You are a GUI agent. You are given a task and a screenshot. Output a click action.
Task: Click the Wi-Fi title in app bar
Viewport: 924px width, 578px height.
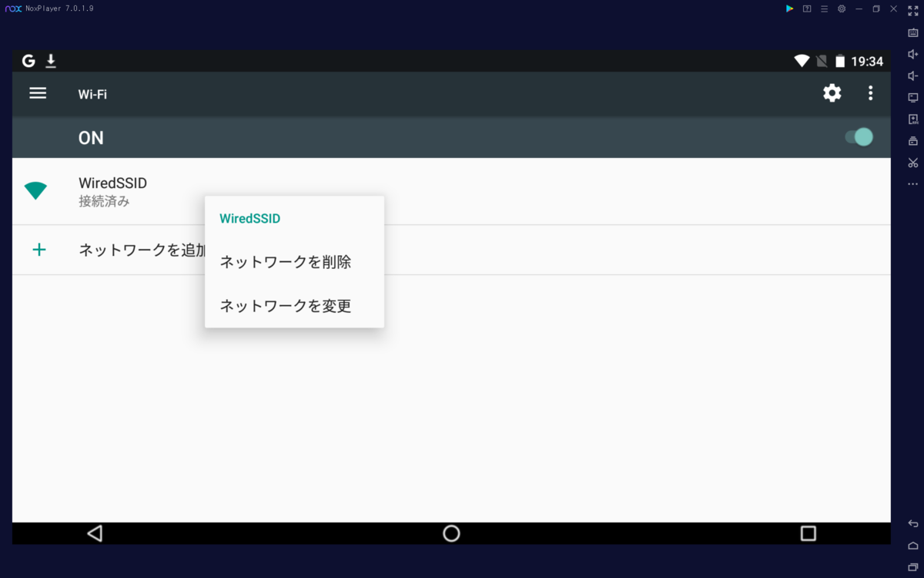click(92, 94)
